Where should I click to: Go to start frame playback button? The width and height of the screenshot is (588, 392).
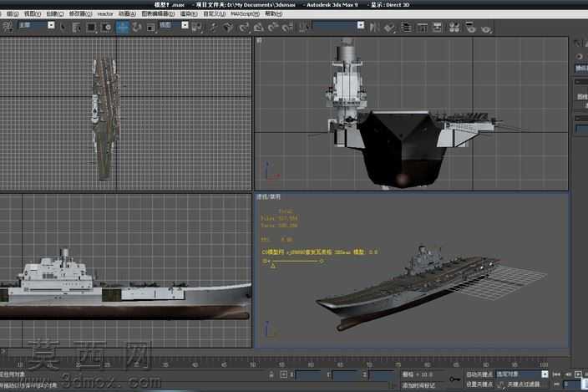(556, 374)
